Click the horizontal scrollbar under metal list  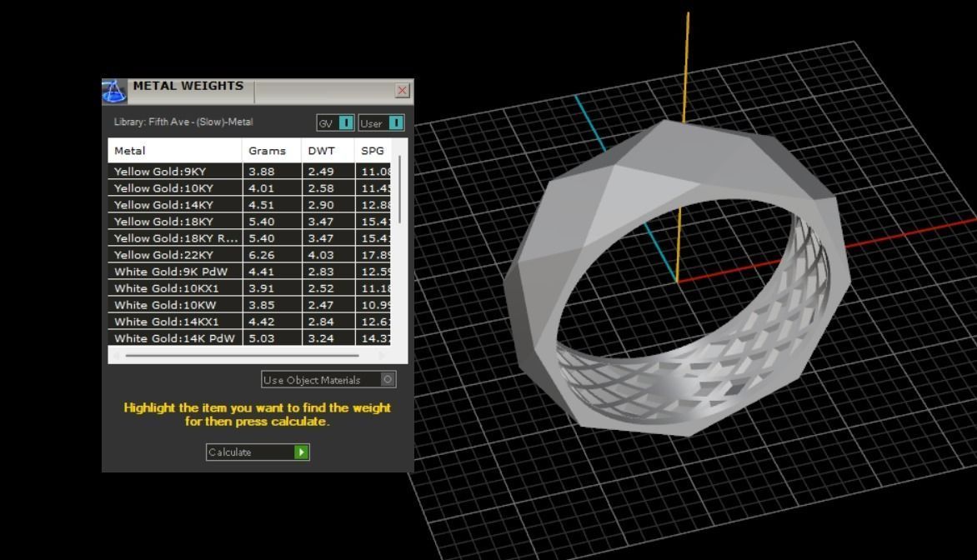click(x=242, y=356)
